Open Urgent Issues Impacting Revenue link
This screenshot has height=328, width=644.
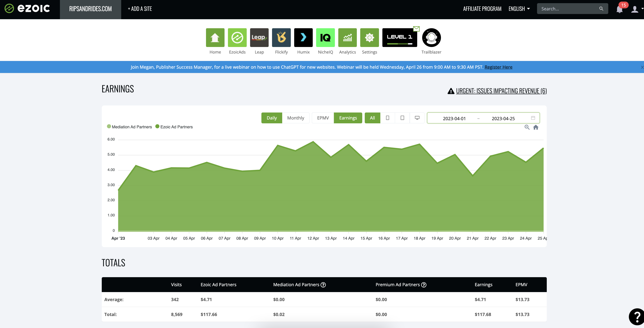click(x=501, y=91)
